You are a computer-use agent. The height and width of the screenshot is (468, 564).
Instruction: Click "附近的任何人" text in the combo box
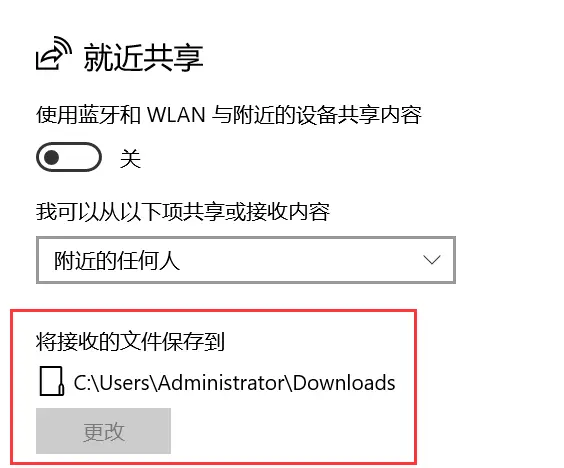117,260
